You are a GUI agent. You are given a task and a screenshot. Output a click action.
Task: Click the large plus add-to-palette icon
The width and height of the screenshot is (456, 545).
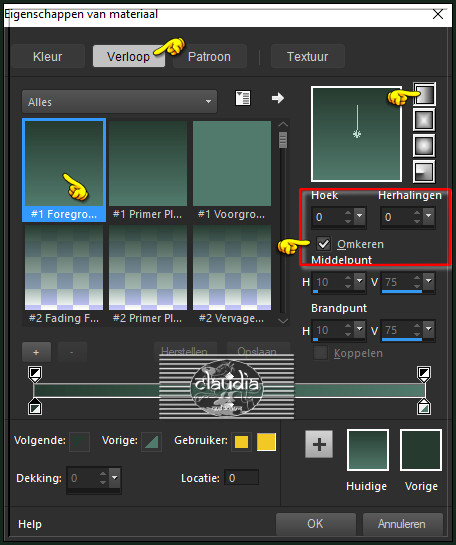pos(319,444)
